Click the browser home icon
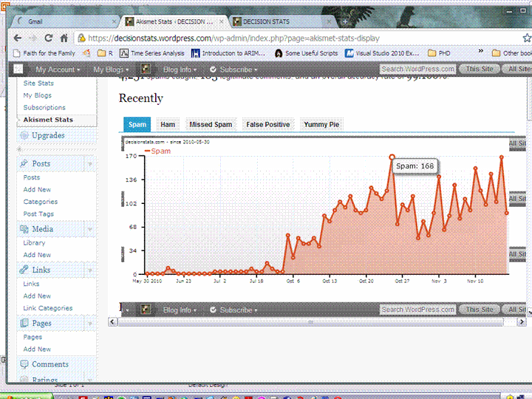Viewport: 532px width, 399px height. pos(64,38)
